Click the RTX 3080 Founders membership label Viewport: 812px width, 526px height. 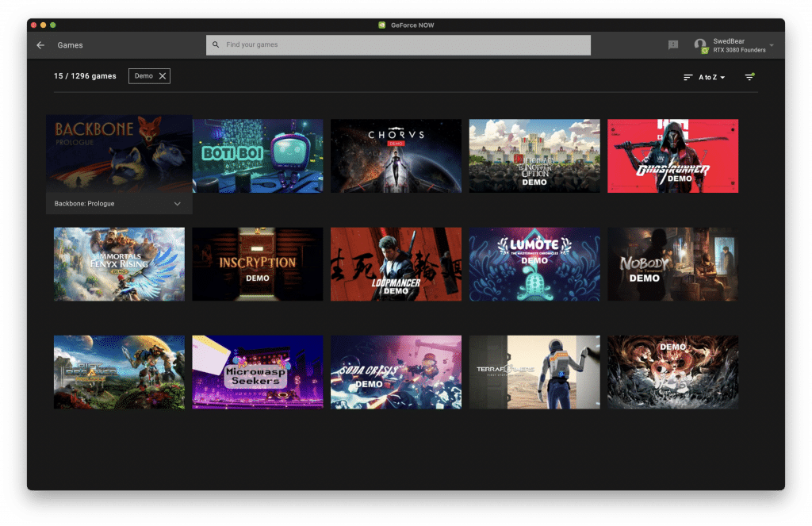739,50
